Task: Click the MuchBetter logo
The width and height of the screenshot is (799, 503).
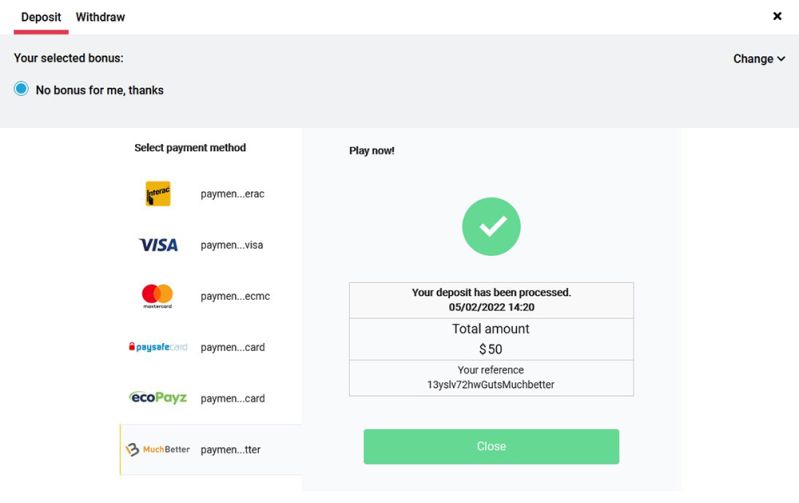Action: pos(158,450)
